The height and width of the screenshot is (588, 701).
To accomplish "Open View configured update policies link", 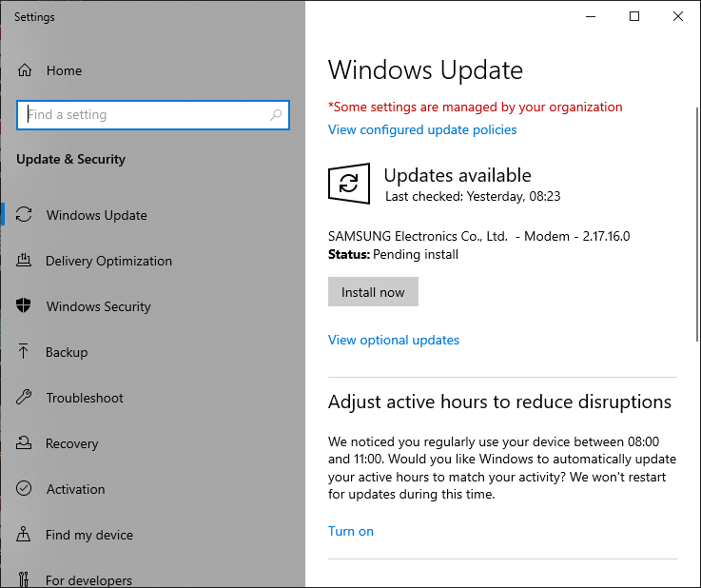I will click(422, 129).
